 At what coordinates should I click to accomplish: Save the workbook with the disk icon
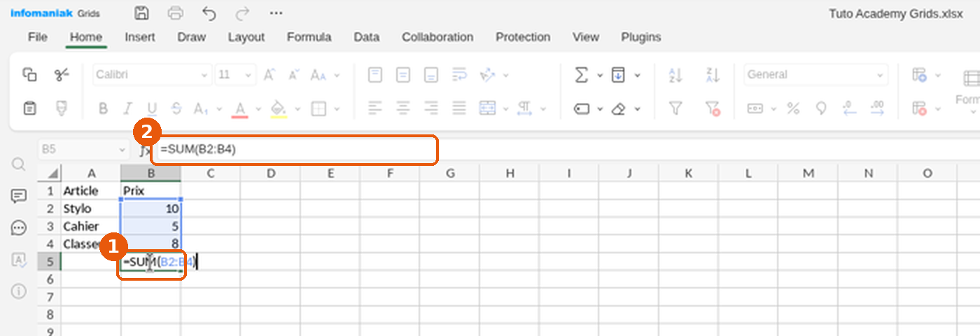[141, 13]
